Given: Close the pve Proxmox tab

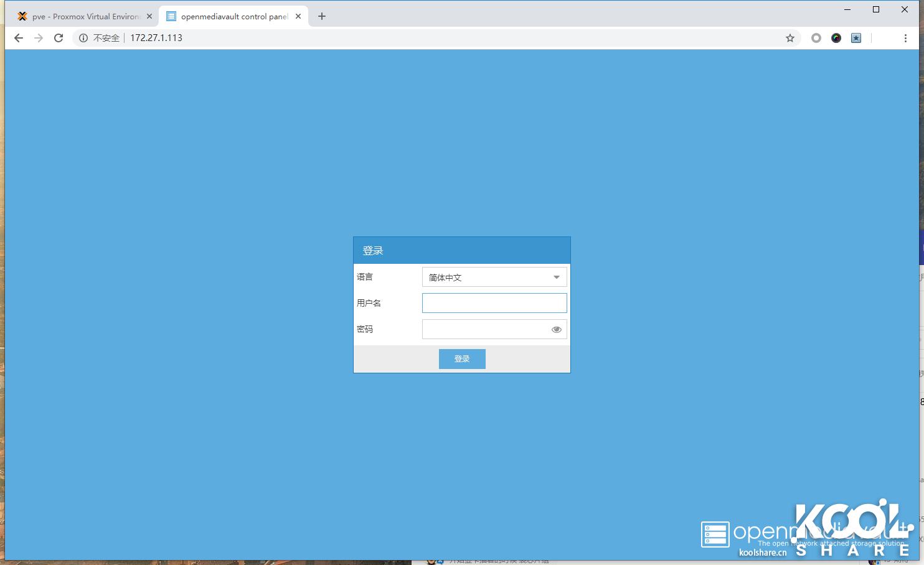Looking at the screenshot, I should click(x=148, y=16).
